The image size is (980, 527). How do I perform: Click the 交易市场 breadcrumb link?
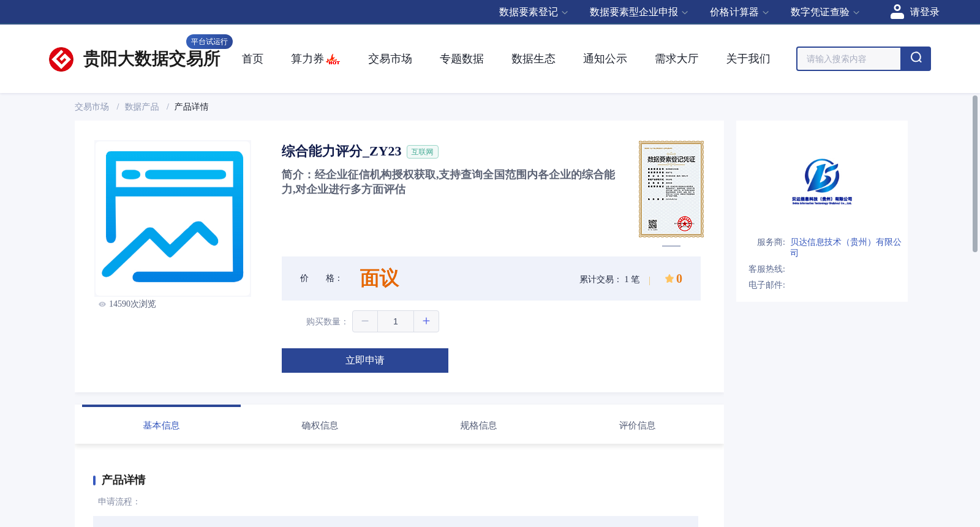click(x=92, y=107)
